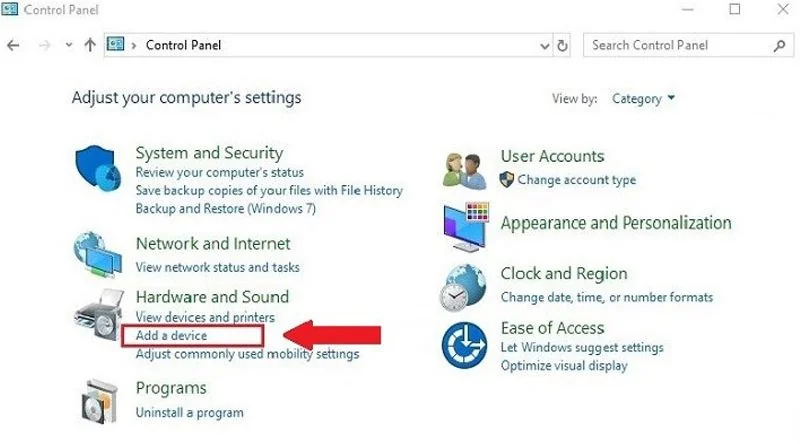
Task: Click the Add a device link
Action: click(171, 336)
